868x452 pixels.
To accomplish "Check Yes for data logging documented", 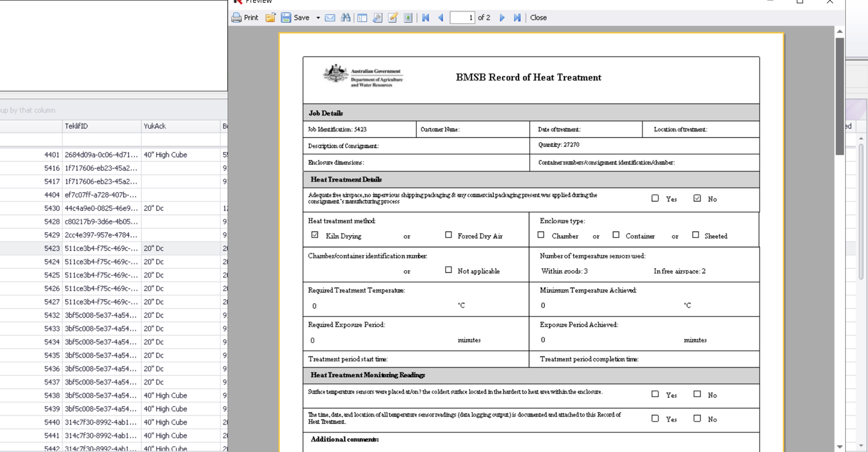I will click(x=655, y=419).
